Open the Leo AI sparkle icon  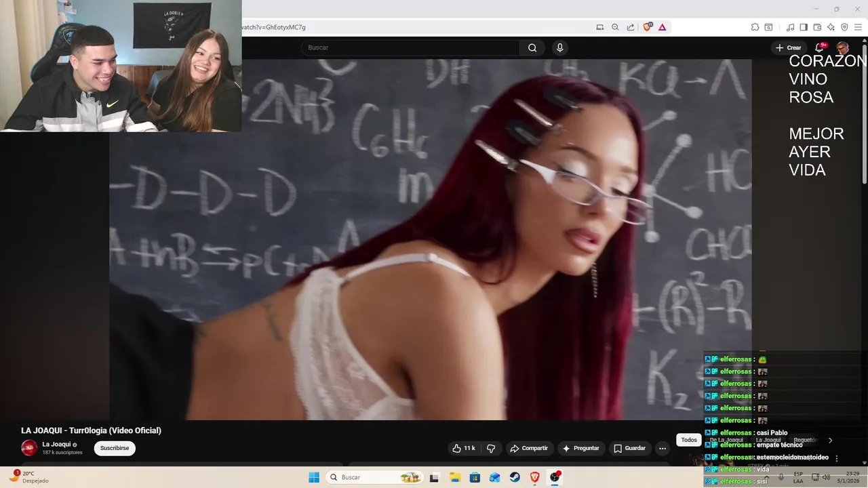831,27
